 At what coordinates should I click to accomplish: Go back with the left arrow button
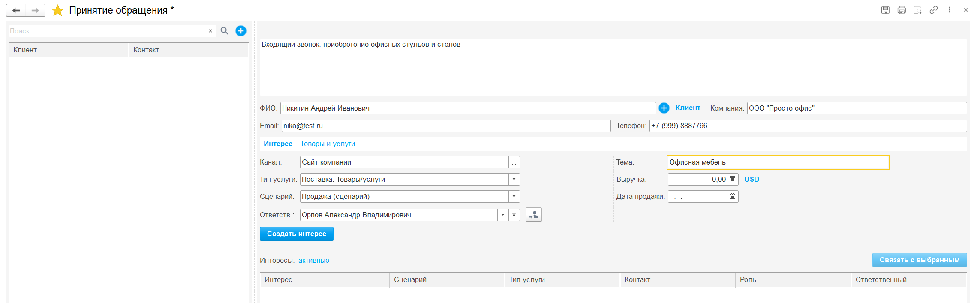(16, 10)
